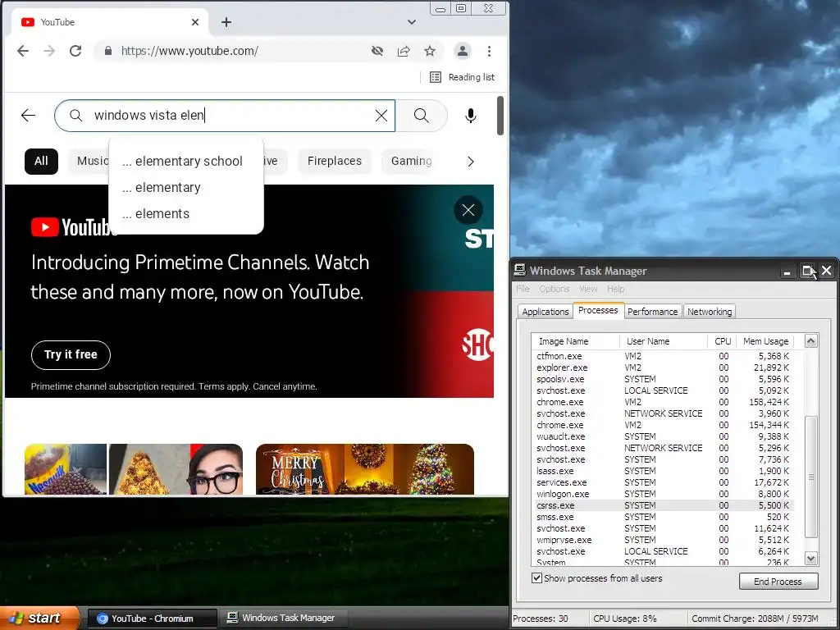Select the smss.exe process row
Screen dimensions: 840x630
pos(663,517)
